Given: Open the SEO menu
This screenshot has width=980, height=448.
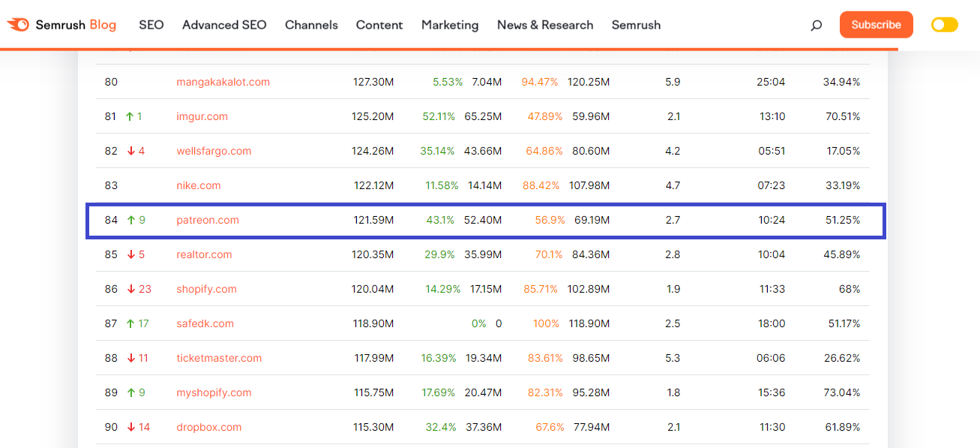Looking at the screenshot, I should (151, 25).
